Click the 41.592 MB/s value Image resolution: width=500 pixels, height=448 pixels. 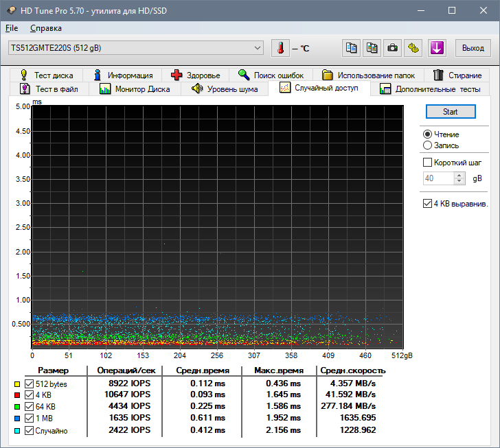click(x=351, y=394)
